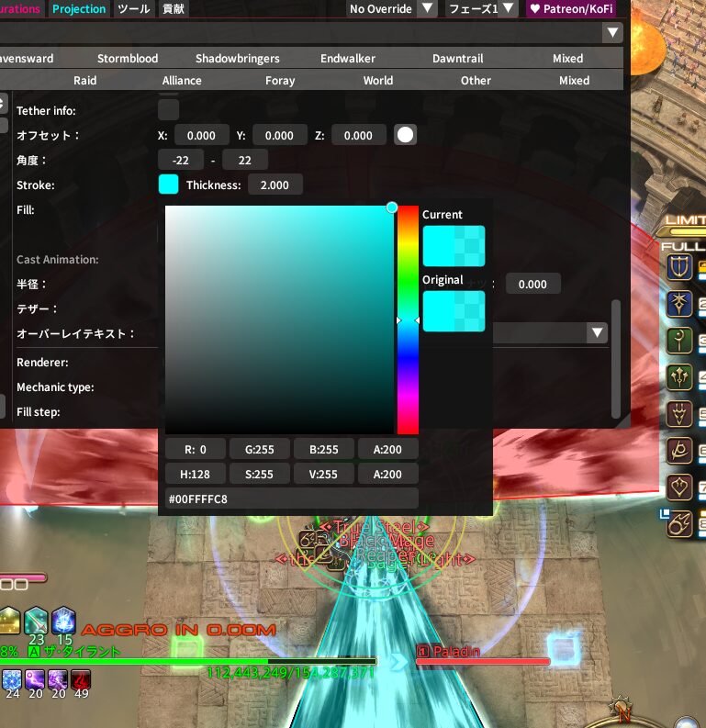Open the ツール menu
The image size is (706, 728).
pos(134,9)
